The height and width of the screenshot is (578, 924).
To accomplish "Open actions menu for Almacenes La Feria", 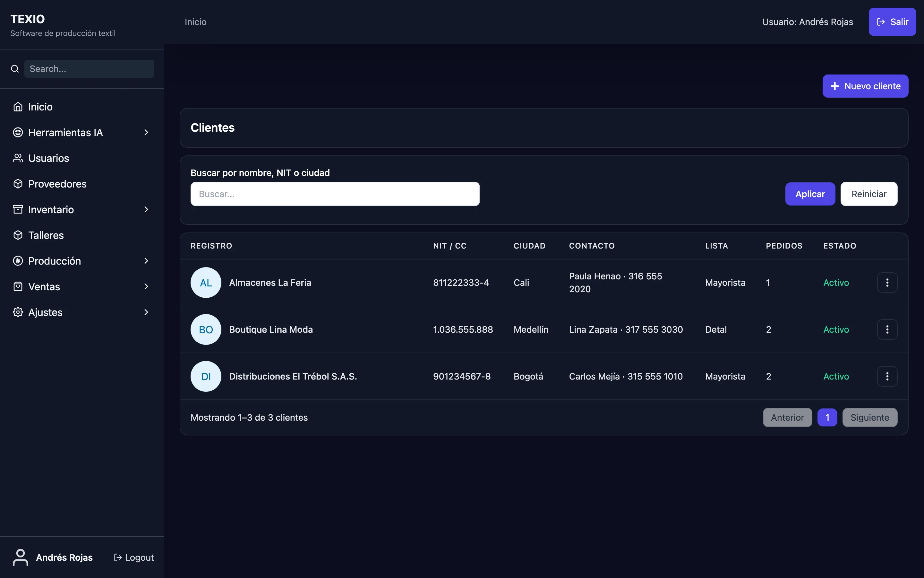I will (887, 283).
